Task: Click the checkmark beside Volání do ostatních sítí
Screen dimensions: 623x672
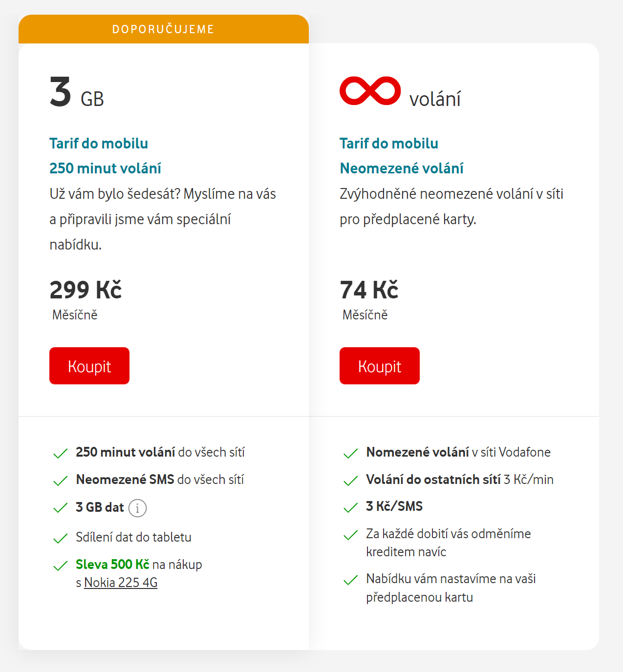Action: pos(350,481)
